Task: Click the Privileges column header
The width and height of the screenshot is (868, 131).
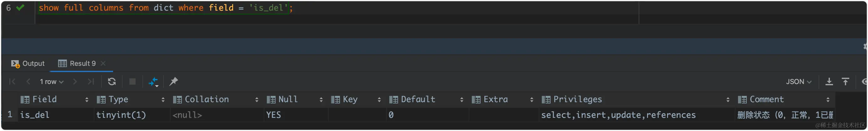Action: click(577, 99)
